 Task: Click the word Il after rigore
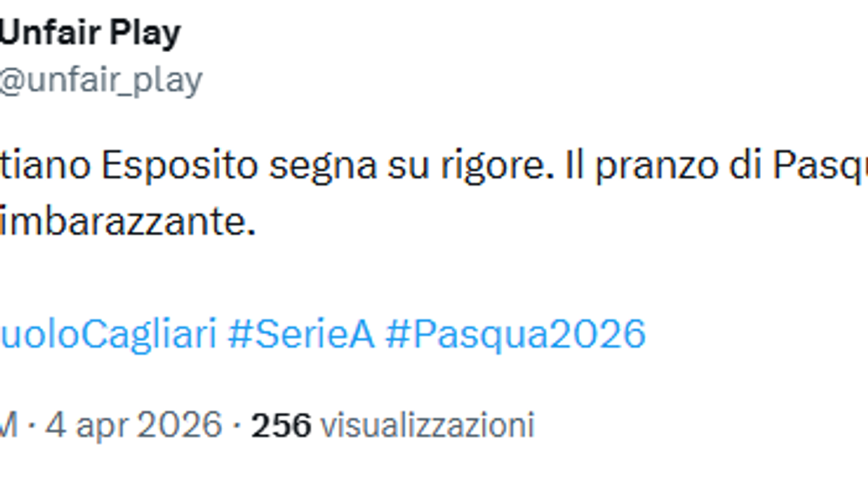573,168
